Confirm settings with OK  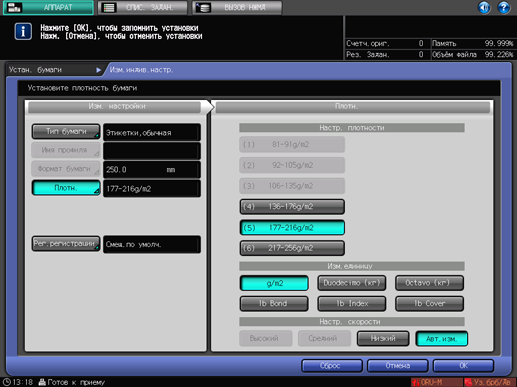point(463,366)
